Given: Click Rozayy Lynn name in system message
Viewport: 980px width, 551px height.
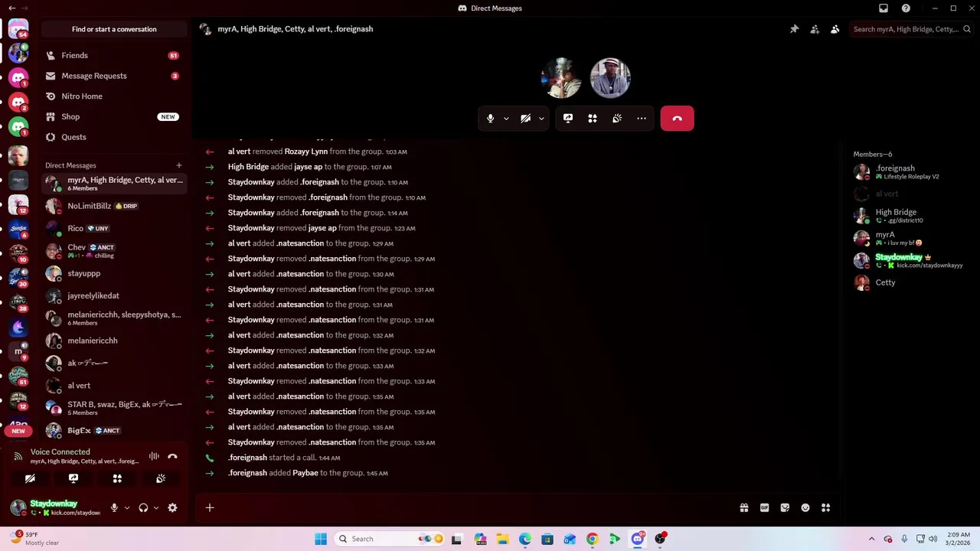Looking at the screenshot, I should pyautogui.click(x=305, y=152).
